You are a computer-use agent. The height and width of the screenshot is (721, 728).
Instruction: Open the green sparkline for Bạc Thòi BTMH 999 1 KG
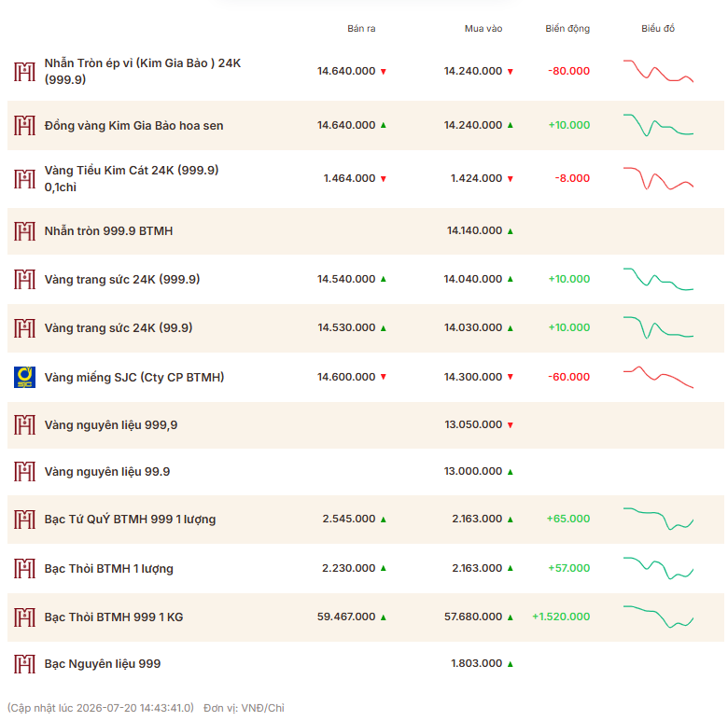pos(658,617)
